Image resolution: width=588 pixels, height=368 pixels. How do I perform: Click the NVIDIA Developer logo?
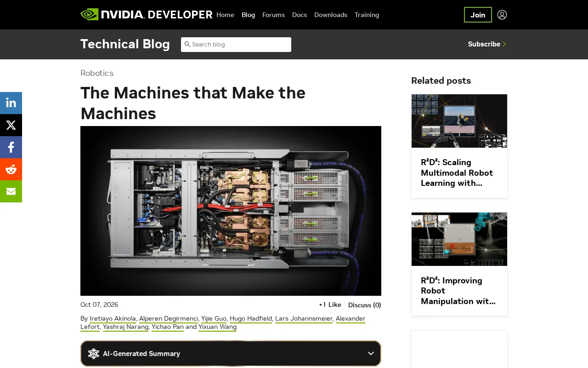[x=146, y=15]
